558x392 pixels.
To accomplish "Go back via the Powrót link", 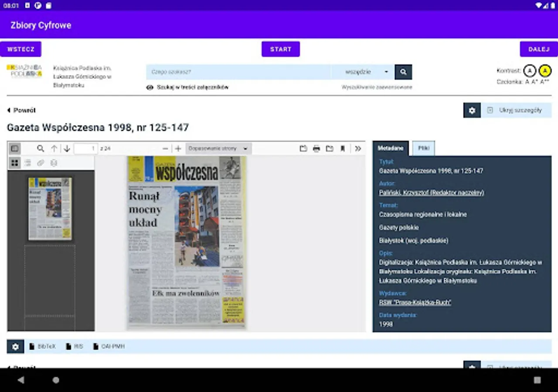I will click(21, 110).
